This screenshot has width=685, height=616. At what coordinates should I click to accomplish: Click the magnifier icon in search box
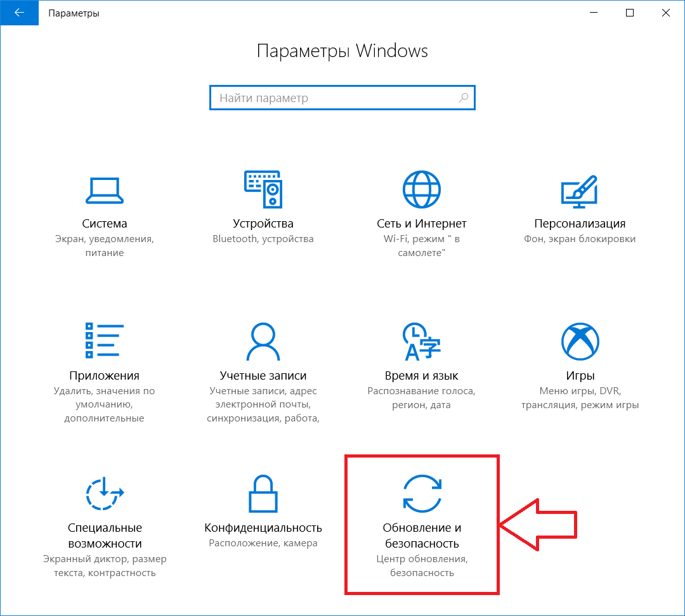464,98
